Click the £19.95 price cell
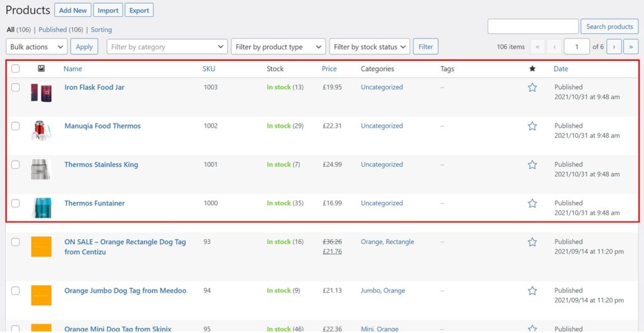Image resolution: width=644 pixels, height=333 pixels. (332, 87)
